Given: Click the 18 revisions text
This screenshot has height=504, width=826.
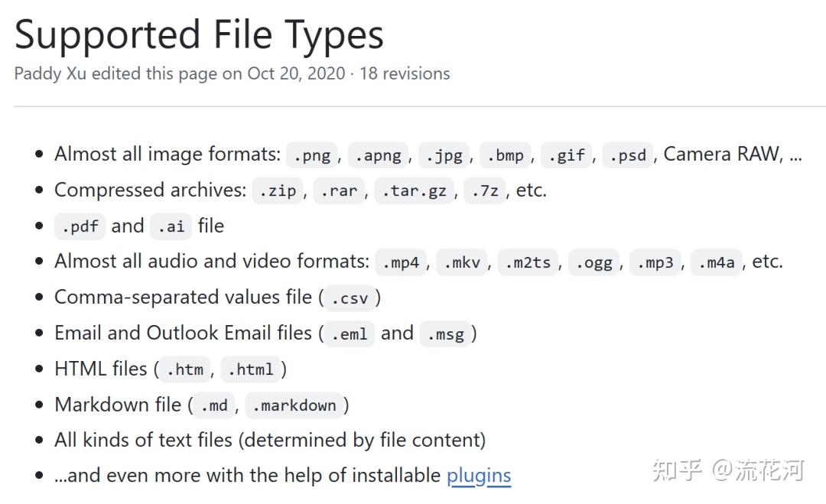Looking at the screenshot, I should pos(405,73).
